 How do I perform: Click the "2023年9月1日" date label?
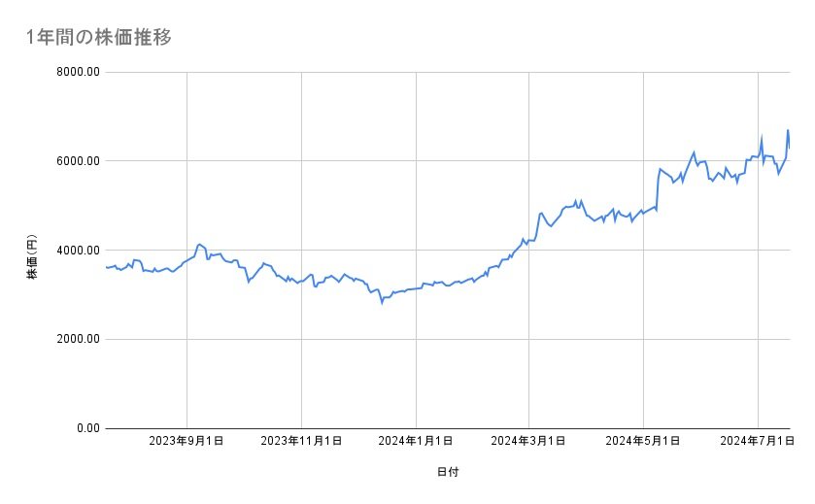point(187,441)
